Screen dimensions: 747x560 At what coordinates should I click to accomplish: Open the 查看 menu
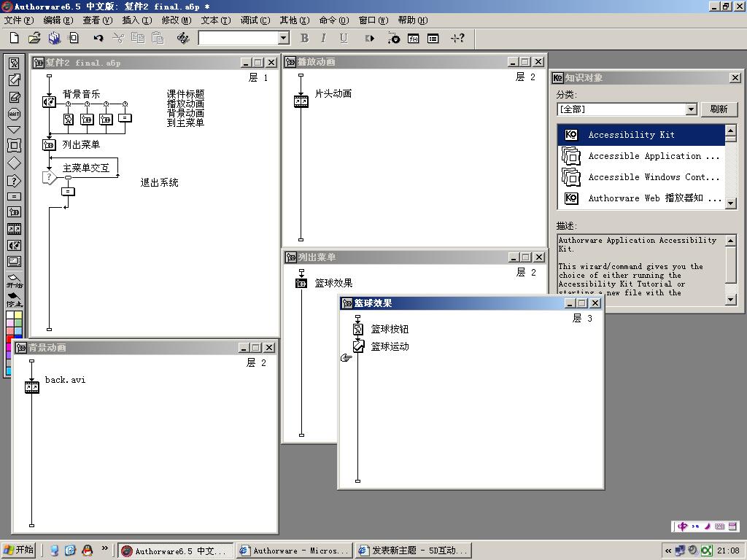[98, 20]
